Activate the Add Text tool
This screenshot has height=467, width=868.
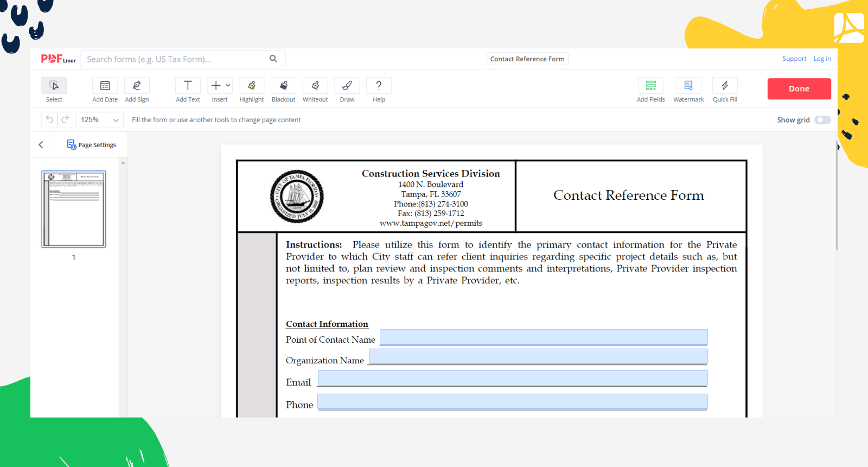[188, 86]
